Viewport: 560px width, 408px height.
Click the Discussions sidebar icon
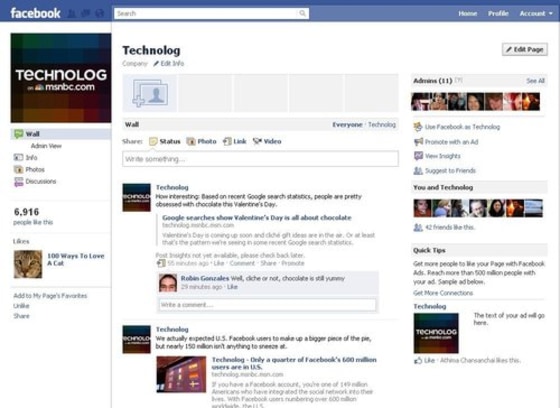[x=18, y=181]
